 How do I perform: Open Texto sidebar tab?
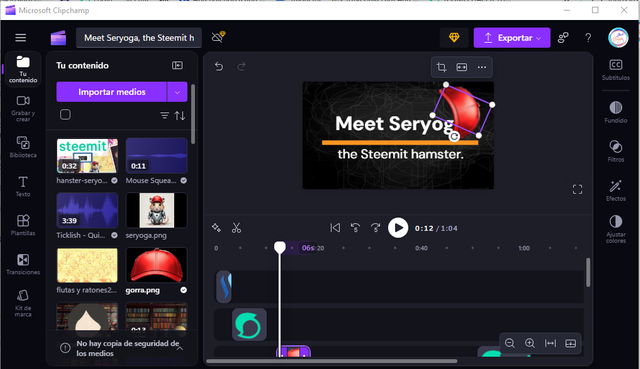pyautogui.click(x=23, y=186)
